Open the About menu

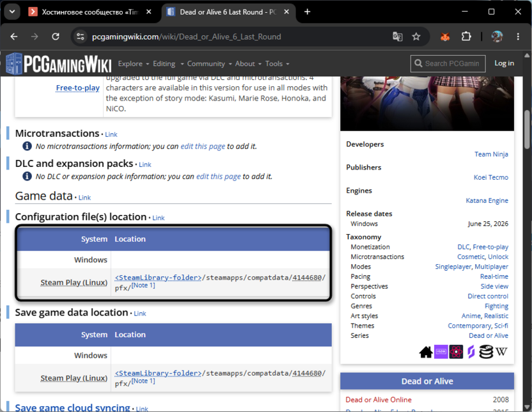(x=248, y=64)
